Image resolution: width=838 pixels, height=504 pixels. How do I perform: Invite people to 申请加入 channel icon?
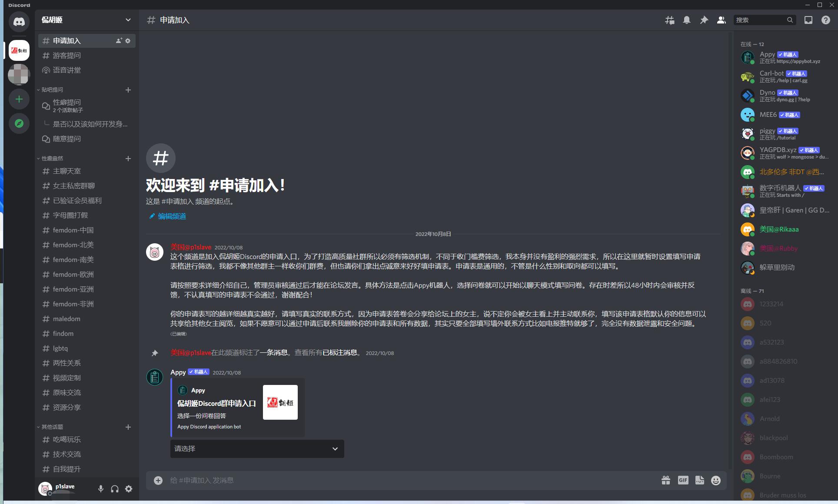(x=119, y=41)
